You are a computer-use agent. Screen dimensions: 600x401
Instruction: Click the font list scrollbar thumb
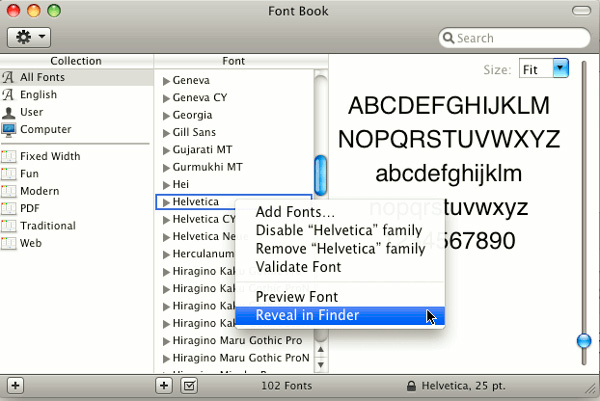[x=321, y=175]
